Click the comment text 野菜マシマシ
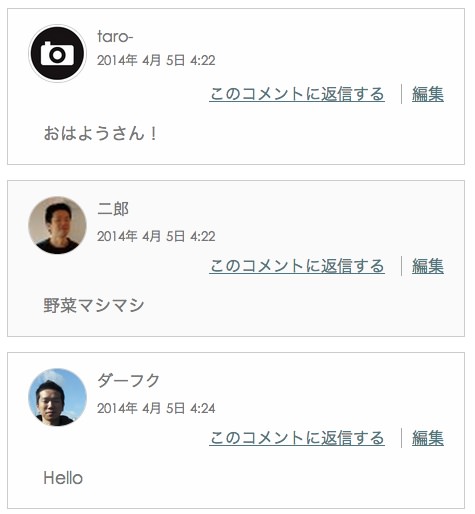This screenshot has height=514, width=475. 94,305
